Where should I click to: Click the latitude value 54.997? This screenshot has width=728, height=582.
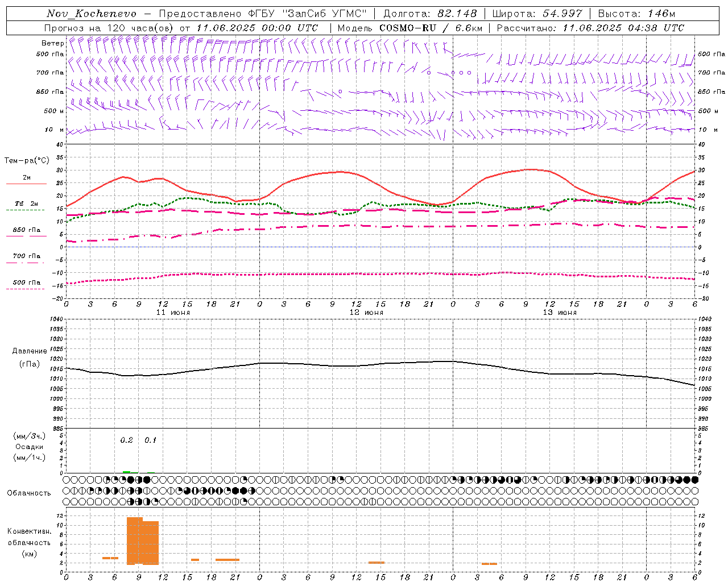562,14
